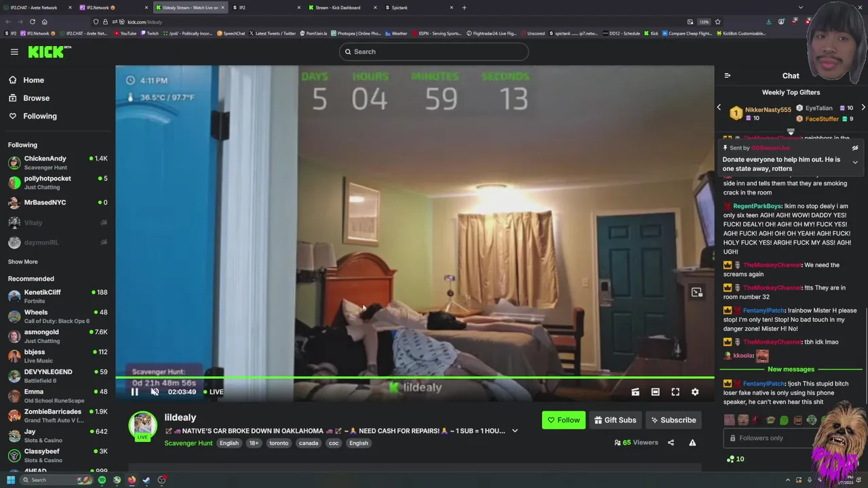Click the green player progress bar
The image size is (868, 488).
click(x=414, y=378)
